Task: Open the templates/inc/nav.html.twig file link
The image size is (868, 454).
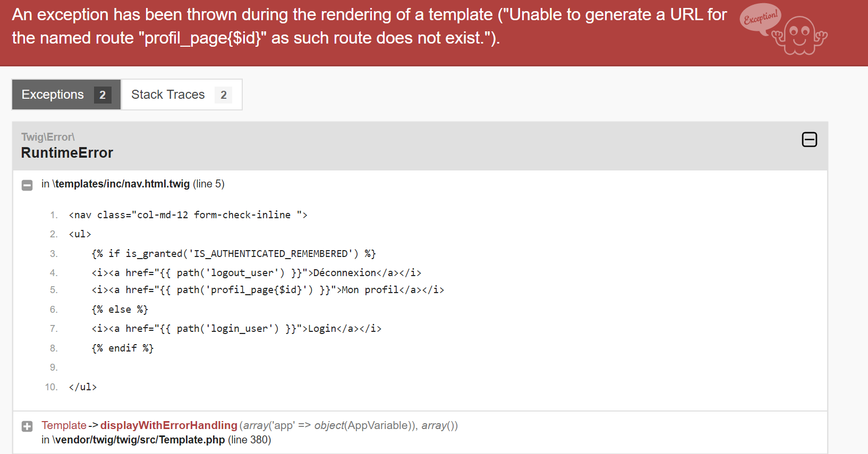Action: 121,184
